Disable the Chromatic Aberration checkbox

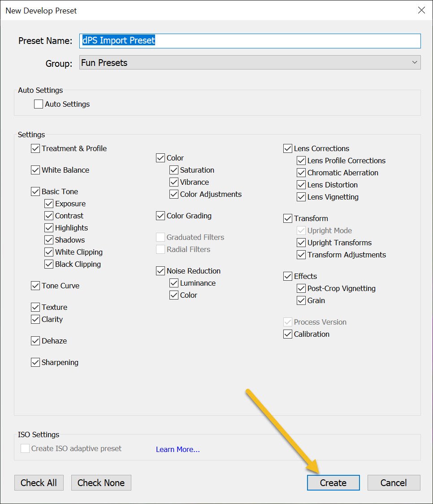tap(301, 173)
